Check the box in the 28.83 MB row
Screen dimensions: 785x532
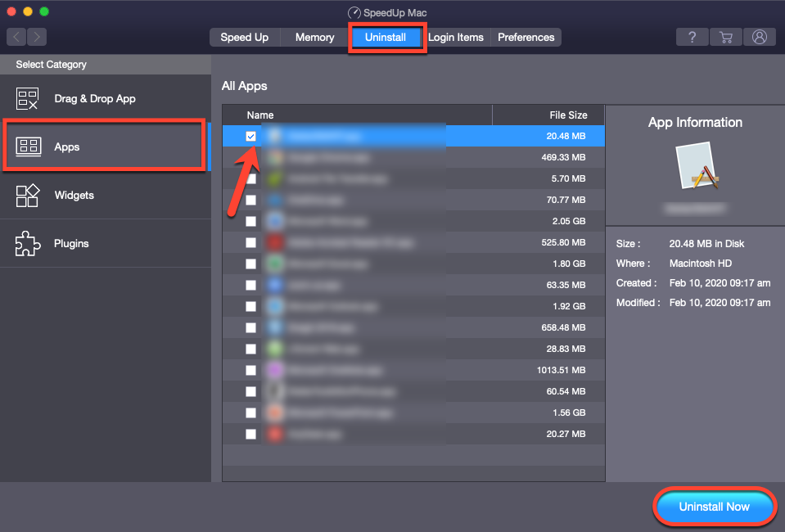tap(250, 349)
